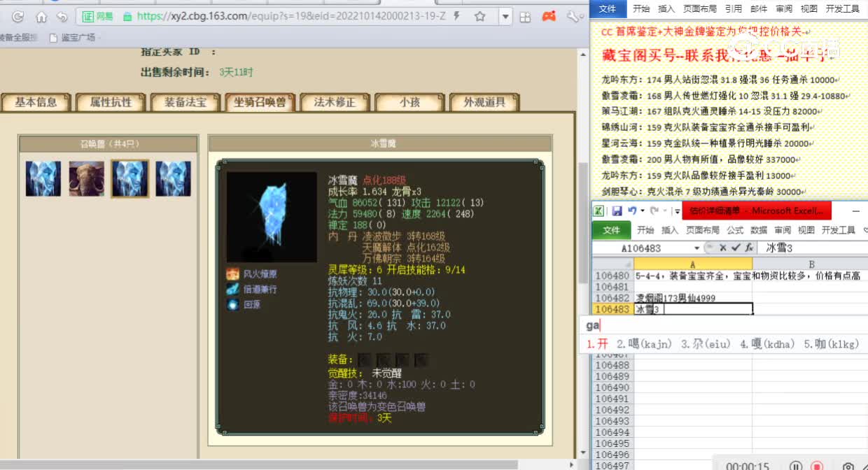Expand the Excel undo history dropdown
Image resolution: width=868 pixels, height=470 pixels.
coord(641,211)
